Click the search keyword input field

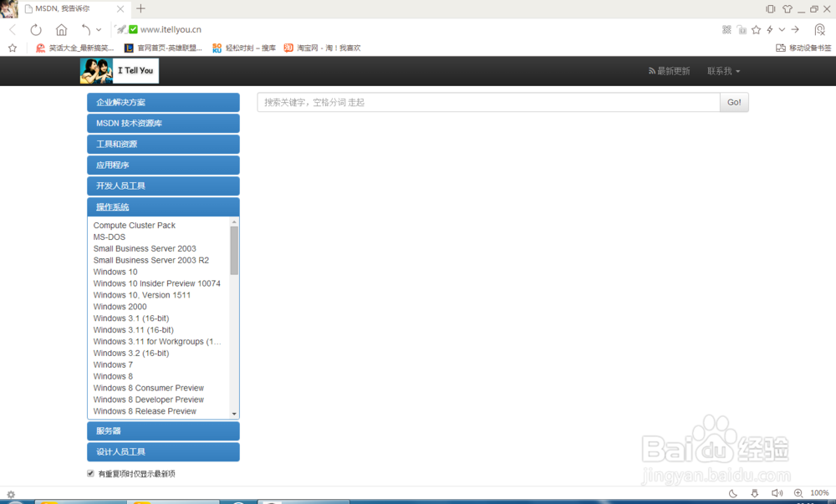tap(488, 102)
